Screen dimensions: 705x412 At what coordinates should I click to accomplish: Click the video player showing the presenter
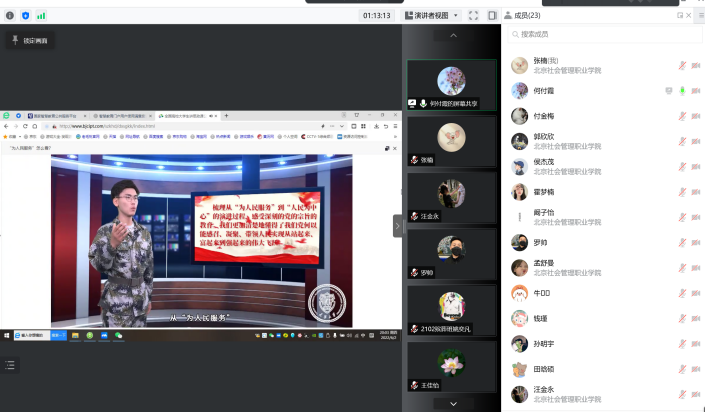pyautogui.click(x=201, y=241)
